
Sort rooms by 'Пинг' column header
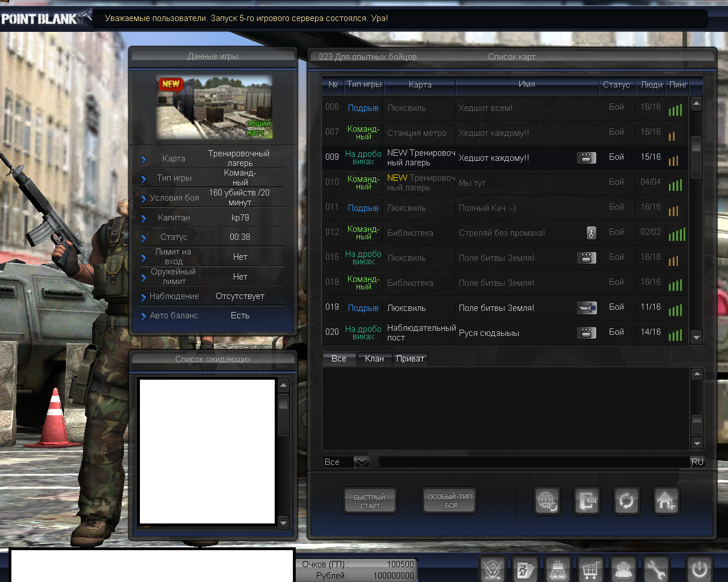pos(678,85)
